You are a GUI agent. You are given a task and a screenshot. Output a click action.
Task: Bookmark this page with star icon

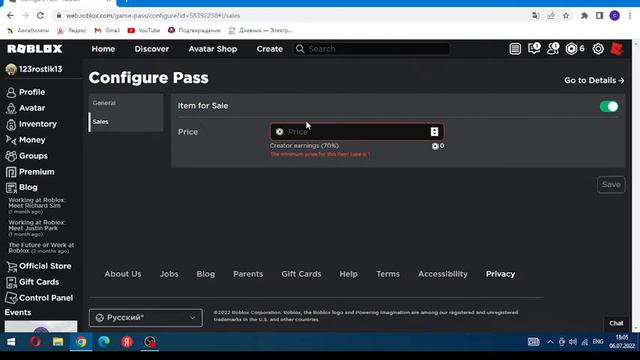point(566,16)
